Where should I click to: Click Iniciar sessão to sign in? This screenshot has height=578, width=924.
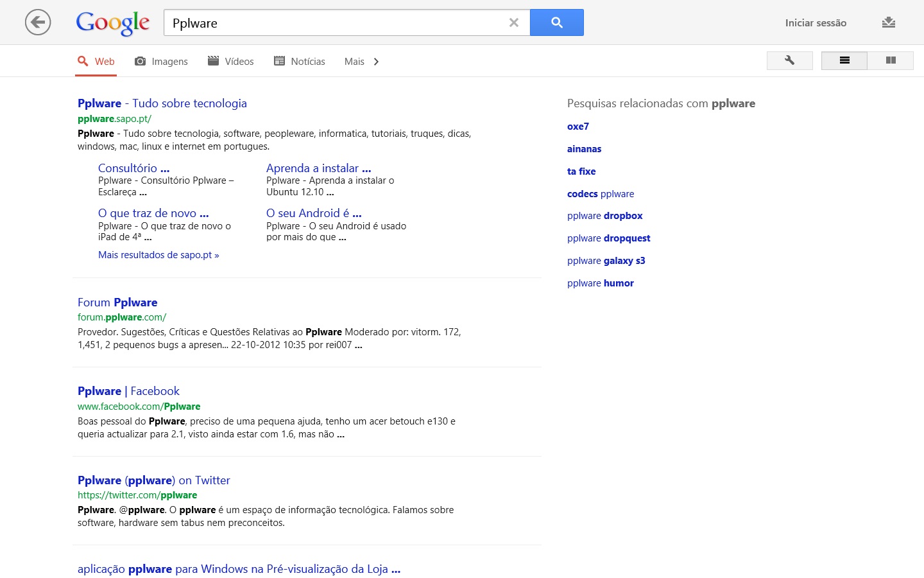click(816, 23)
